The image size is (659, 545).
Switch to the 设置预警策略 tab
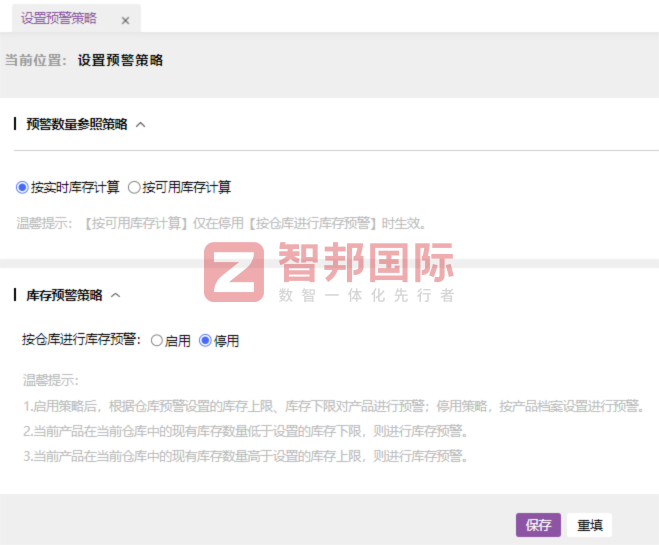[58, 19]
